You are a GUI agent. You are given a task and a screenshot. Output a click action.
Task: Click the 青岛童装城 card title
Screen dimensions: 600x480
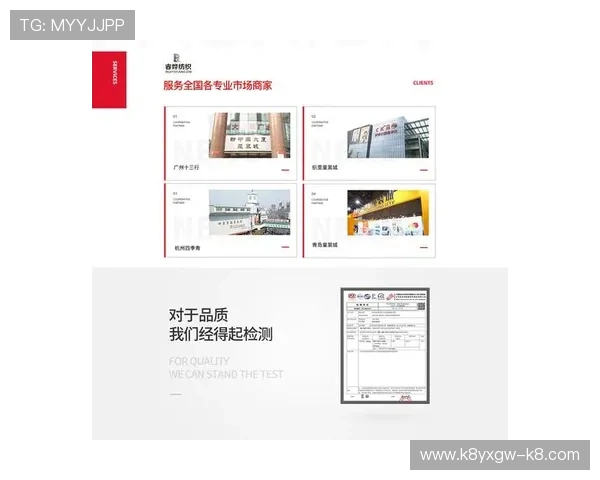(x=324, y=245)
